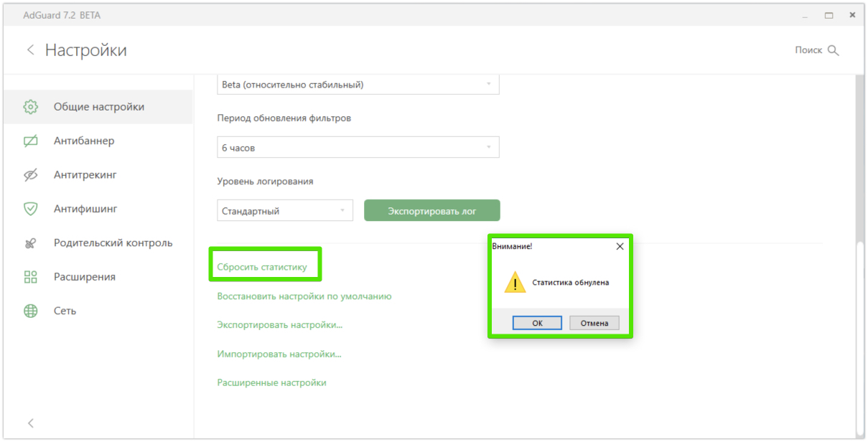Open the Общие настройки section

click(x=98, y=107)
